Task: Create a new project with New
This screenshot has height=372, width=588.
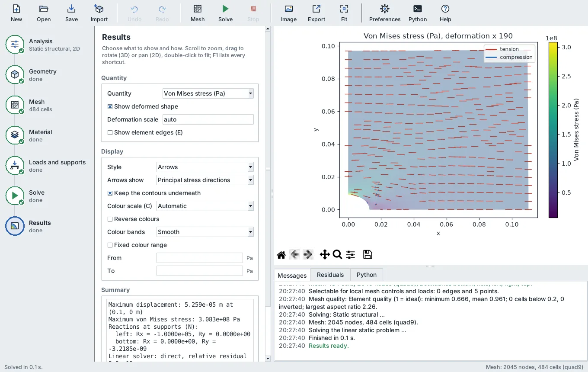Action: tap(16, 13)
